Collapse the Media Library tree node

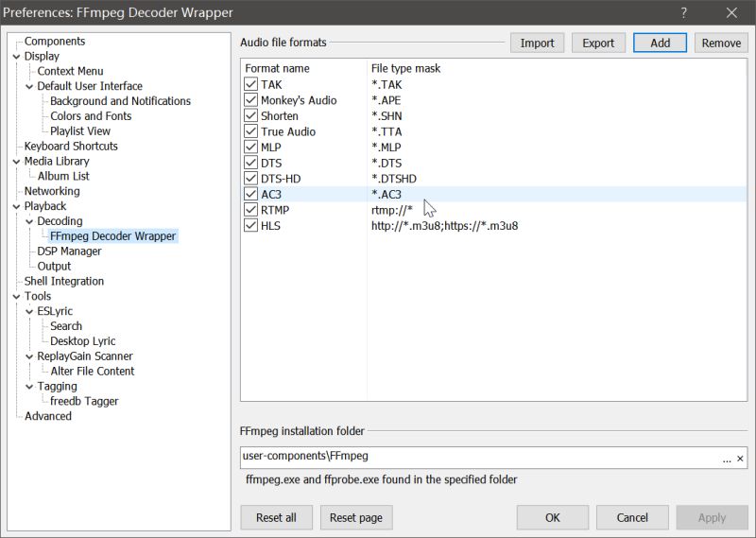pos(16,161)
